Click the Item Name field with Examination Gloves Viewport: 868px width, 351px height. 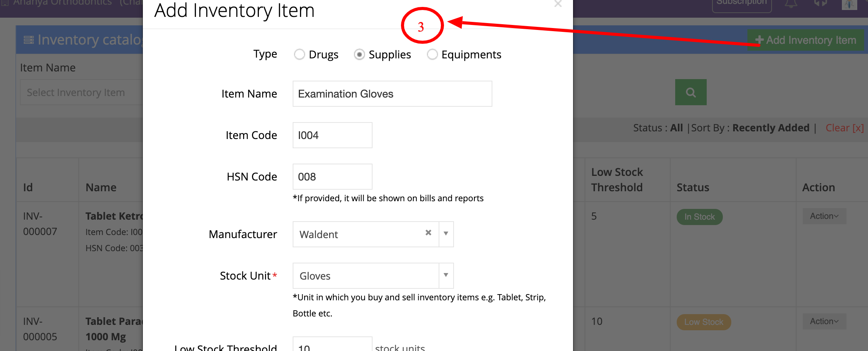tap(392, 94)
